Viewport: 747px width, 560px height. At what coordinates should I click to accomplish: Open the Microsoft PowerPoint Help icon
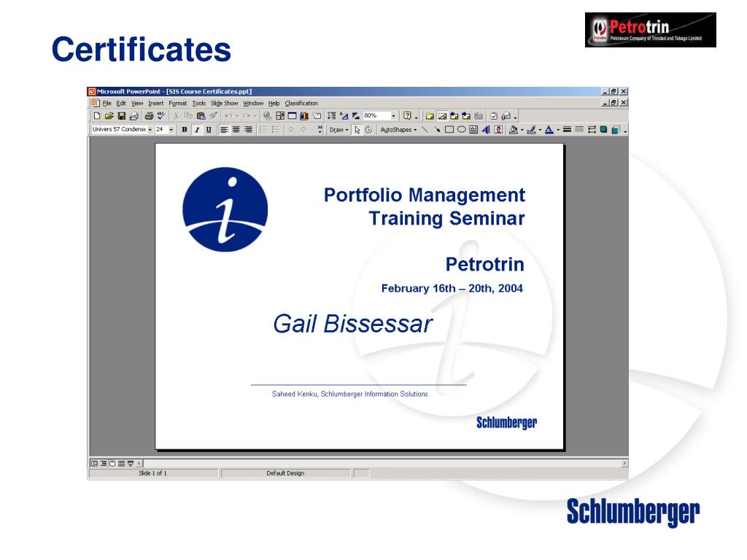[407, 116]
